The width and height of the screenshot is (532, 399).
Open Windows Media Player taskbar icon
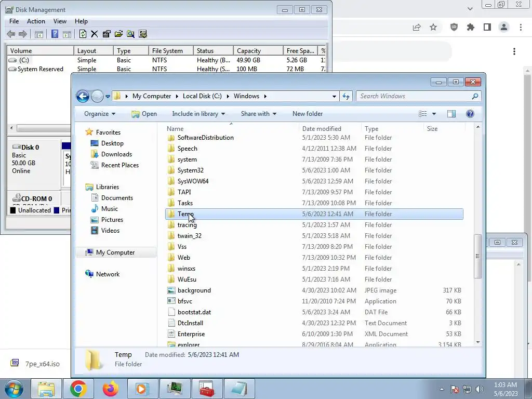(142, 389)
